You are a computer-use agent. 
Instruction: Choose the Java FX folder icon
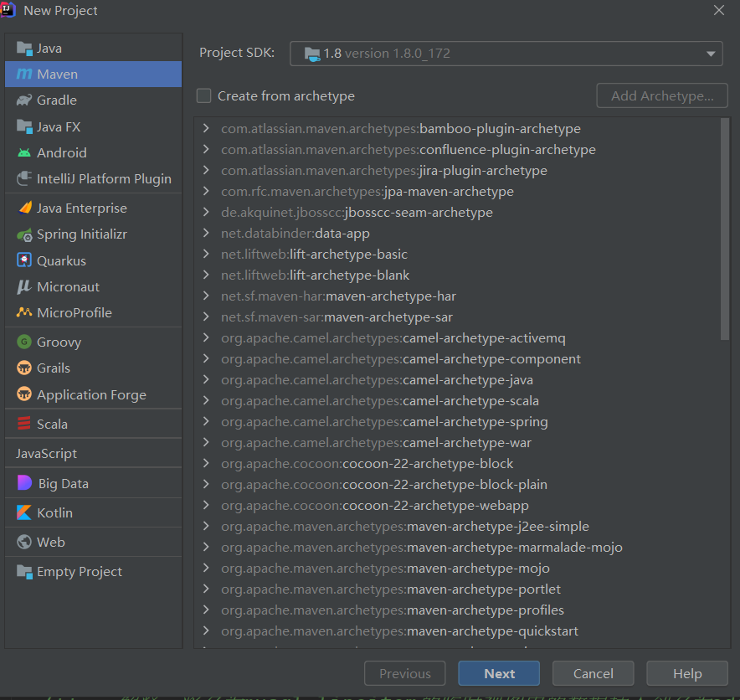pyautogui.click(x=24, y=126)
